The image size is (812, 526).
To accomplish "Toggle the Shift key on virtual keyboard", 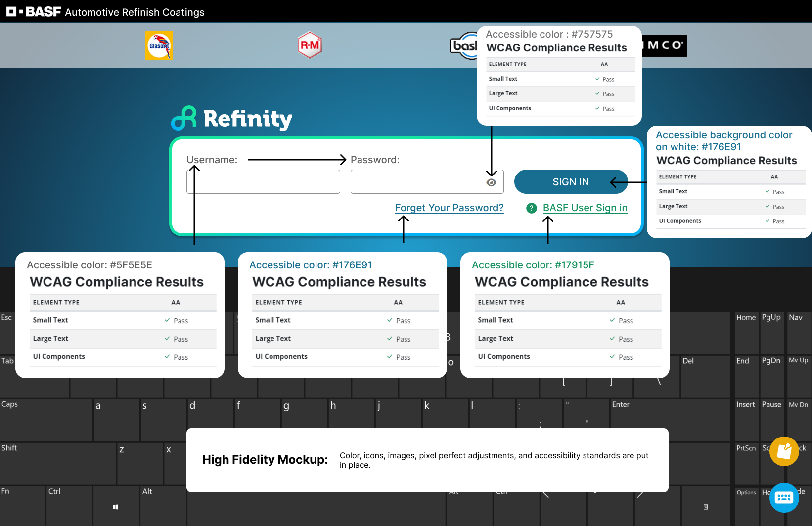I will [58, 464].
